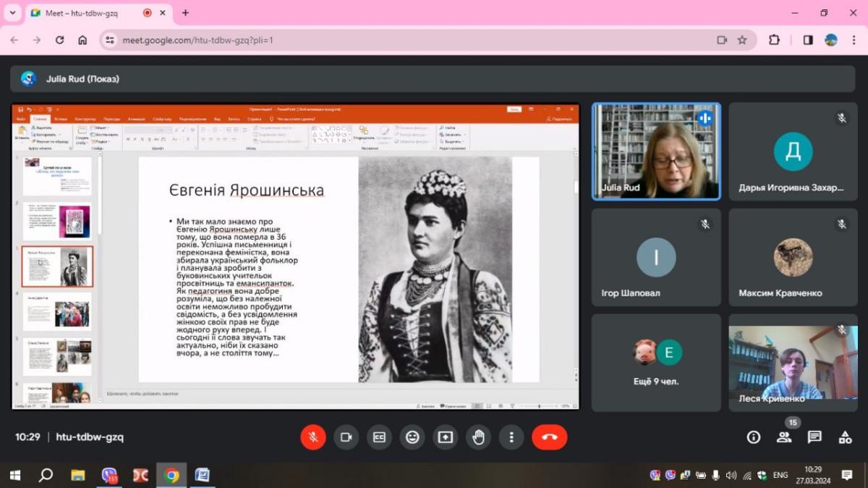Screen dimensions: 868x488
Task: Open the in-call chat panel
Action: (814, 437)
